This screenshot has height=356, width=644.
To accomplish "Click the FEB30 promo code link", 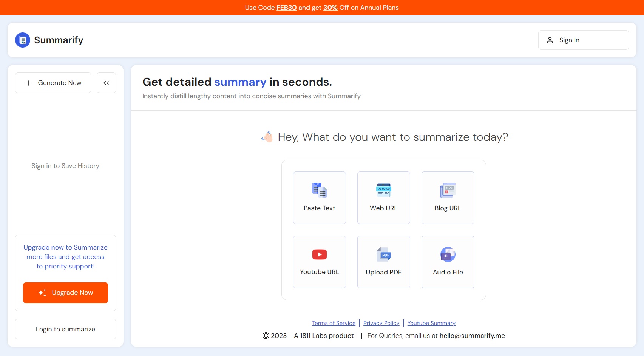I will (287, 8).
